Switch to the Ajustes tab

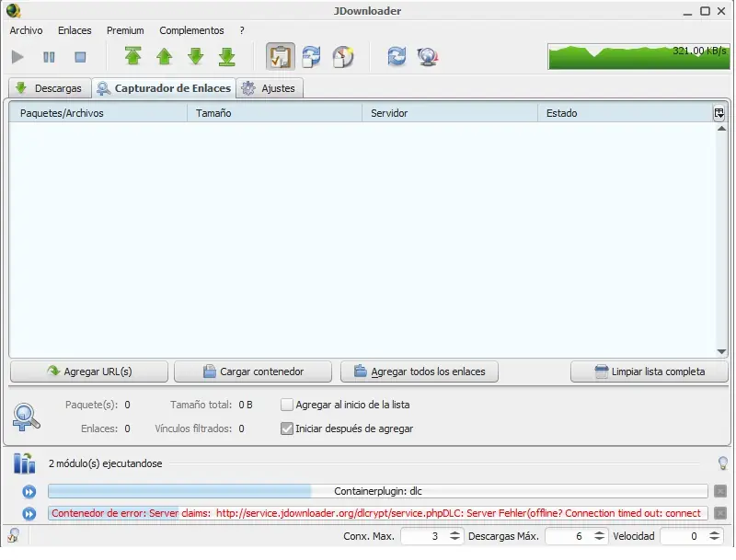(270, 88)
